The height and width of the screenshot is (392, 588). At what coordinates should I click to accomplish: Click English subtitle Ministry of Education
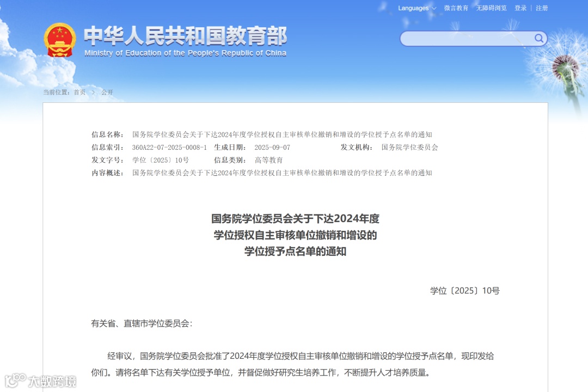185,53
